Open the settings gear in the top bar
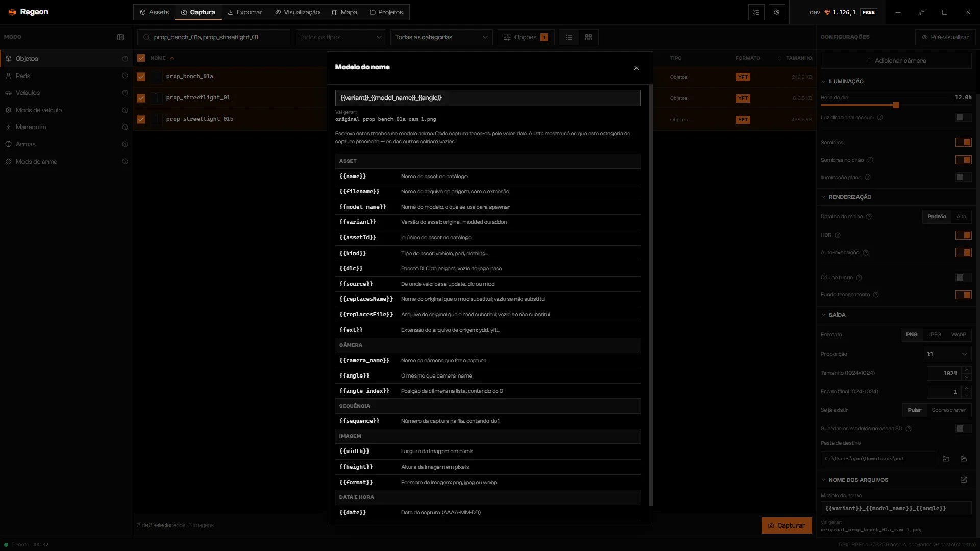The height and width of the screenshot is (551, 980). click(x=776, y=12)
